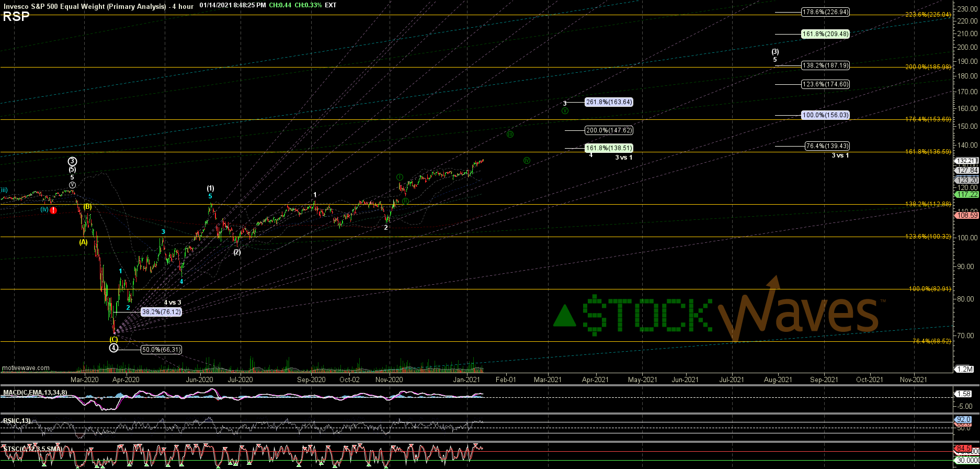The image size is (980, 469).
Task: Click the yellow 223.6%(225.04) level label
Action: 928,15
